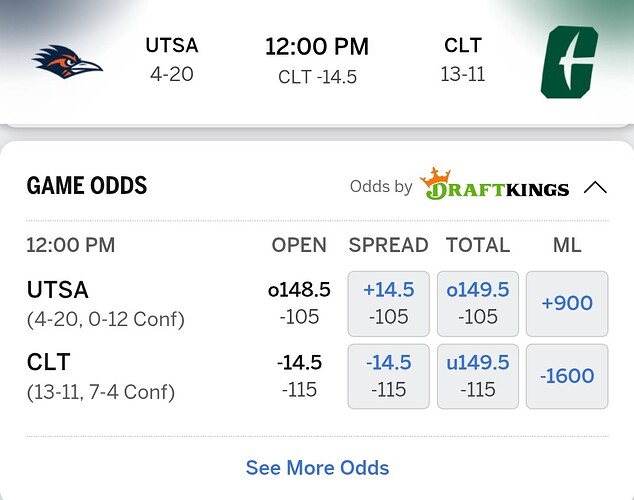The height and width of the screenshot is (500, 634).
Task: Open the See More Odds link
Action: 317,467
